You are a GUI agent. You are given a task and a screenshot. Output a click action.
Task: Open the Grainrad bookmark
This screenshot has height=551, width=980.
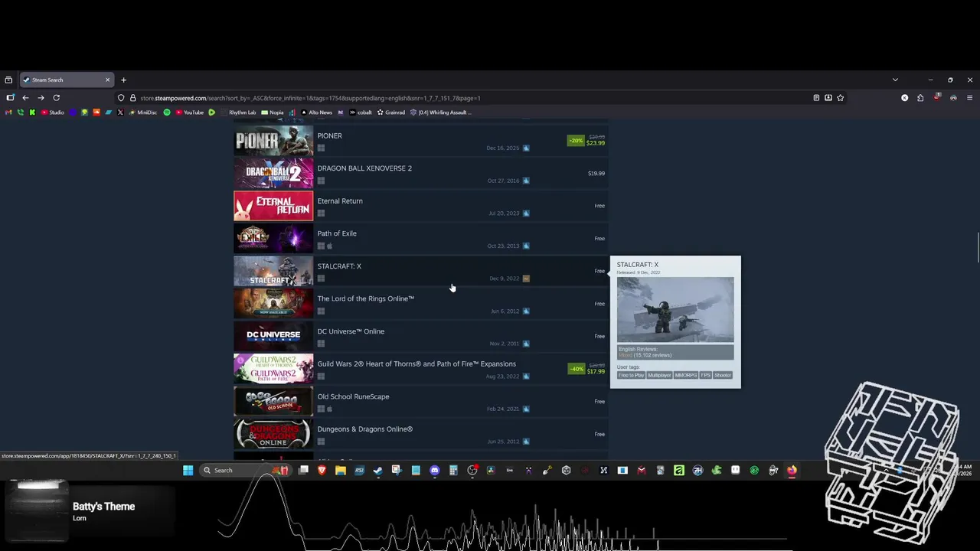pyautogui.click(x=390, y=112)
